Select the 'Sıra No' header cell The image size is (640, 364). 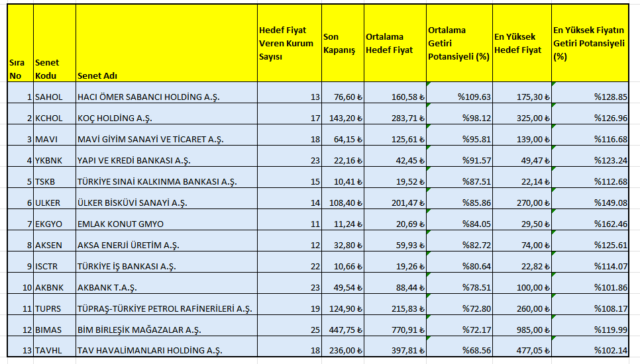point(21,43)
